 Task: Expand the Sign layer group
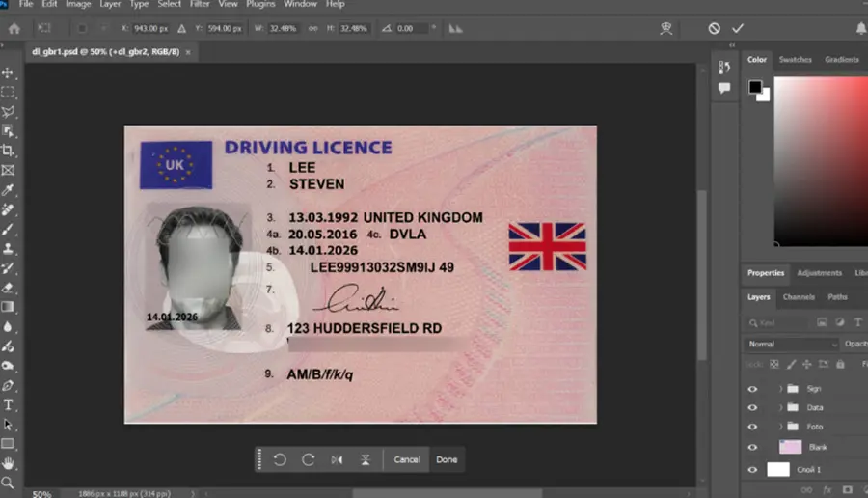[x=780, y=389]
